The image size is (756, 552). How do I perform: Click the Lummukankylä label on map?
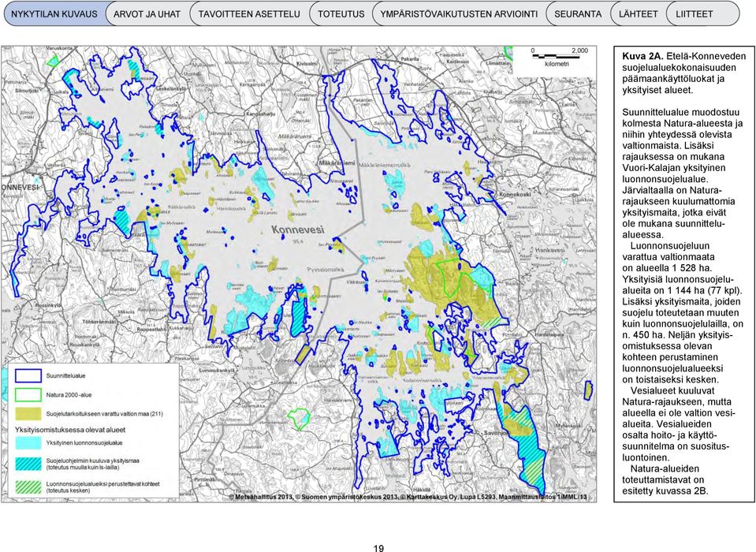pyautogui.click(x=217, y=371)
